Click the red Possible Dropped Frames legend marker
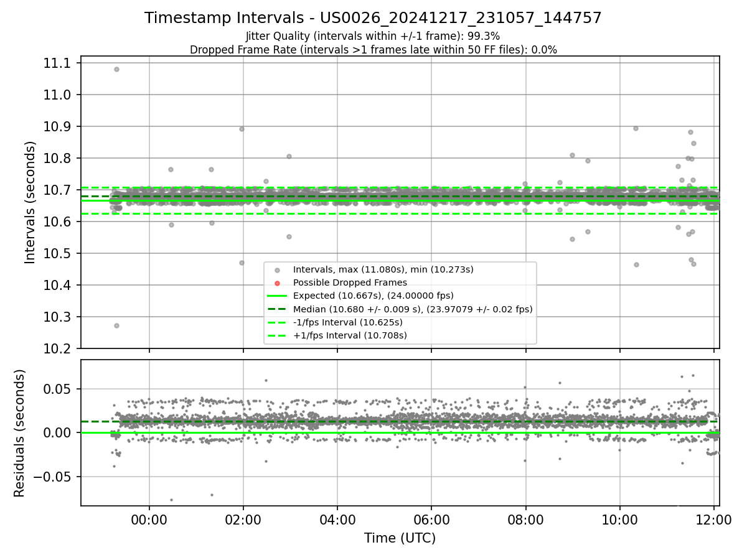The width and height of the screenshot is (747, 560). [x=278, y=282]
